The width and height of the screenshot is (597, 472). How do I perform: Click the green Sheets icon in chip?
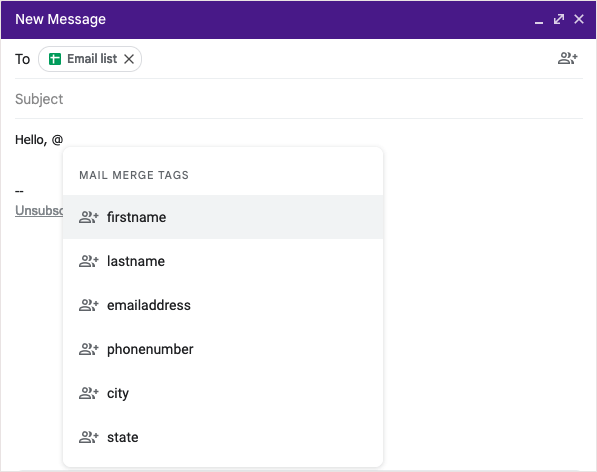point(55,59)
